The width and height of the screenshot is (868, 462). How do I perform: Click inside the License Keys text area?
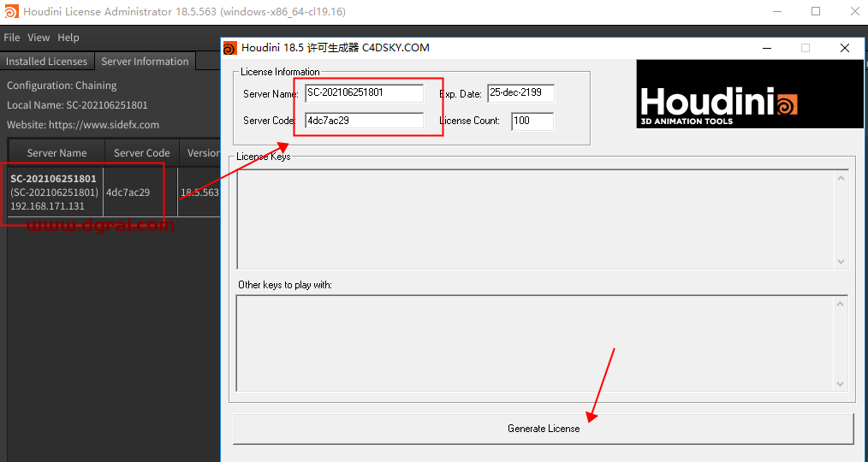pyautogui.click(x=536, y=220)
